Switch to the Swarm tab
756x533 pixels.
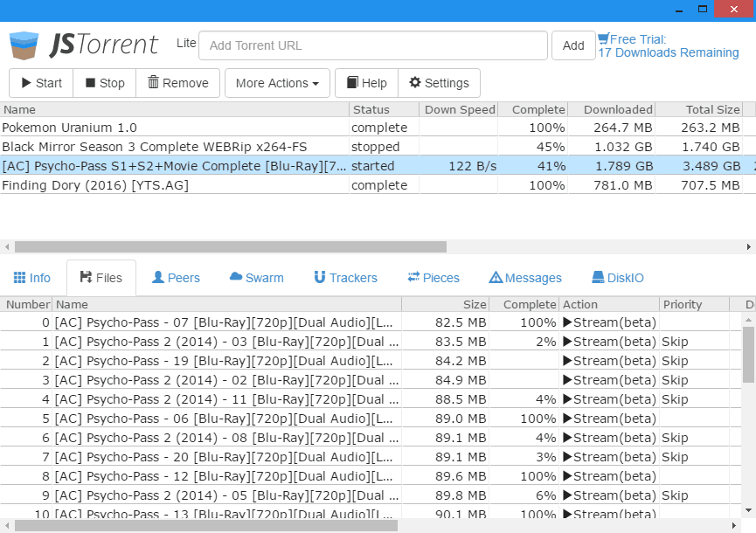click(256, 278)
